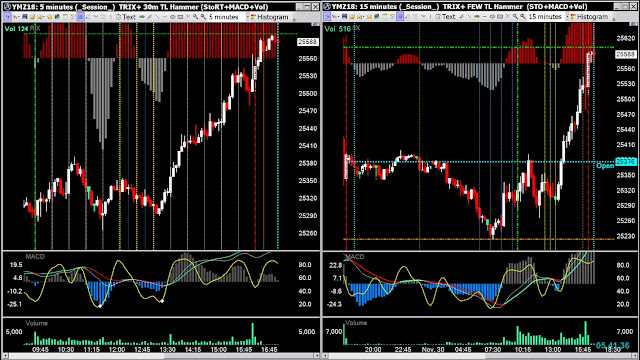Click the green zoom in magnifier, 5 minutes window

coord(196,17)
